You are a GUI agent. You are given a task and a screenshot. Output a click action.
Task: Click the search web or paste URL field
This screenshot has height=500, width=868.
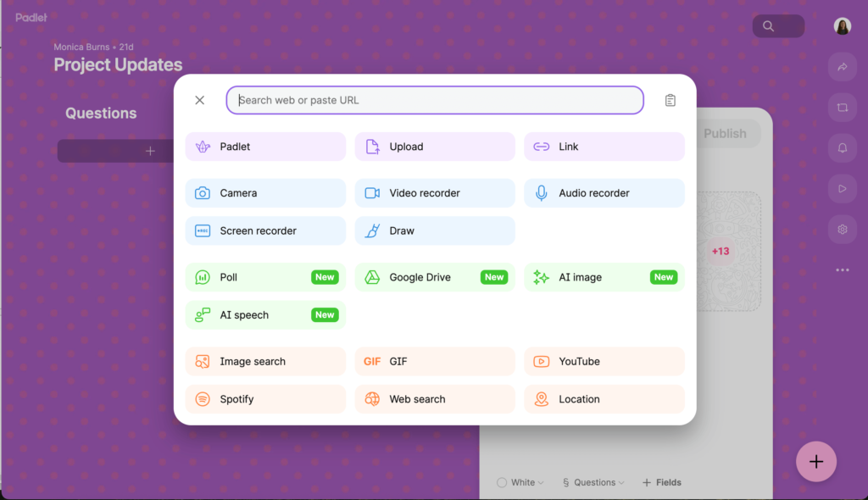[x=434, y=99]
